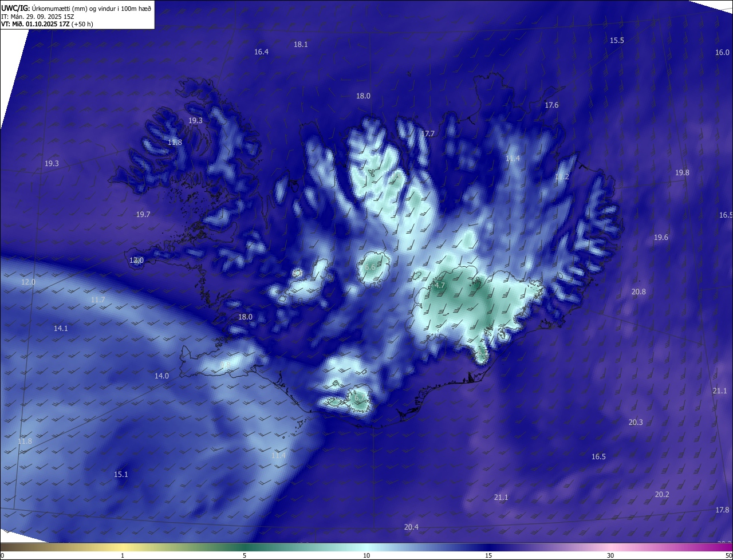The height and width of the screenshot is (560, 733).
Task: Click the wind value 20.3
Action: [636, 422]
